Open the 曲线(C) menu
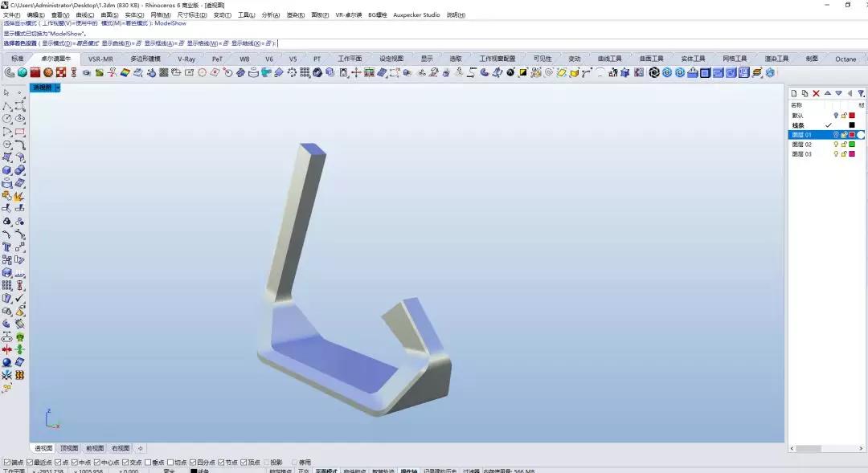Viewport: 868px width, 473px height. pyautogui.click(x=84, y=15)
